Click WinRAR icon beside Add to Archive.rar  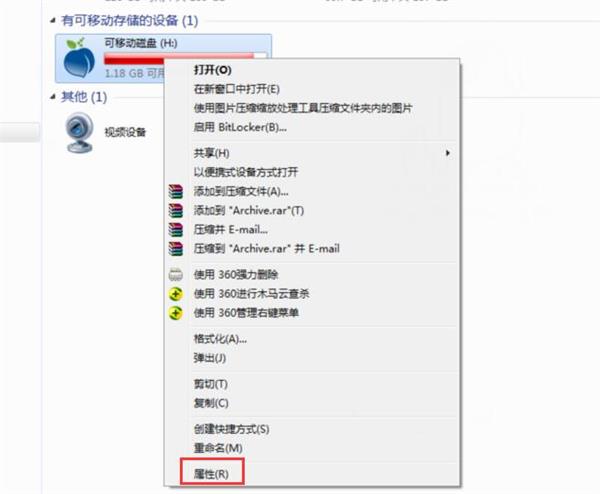(176, 210)
